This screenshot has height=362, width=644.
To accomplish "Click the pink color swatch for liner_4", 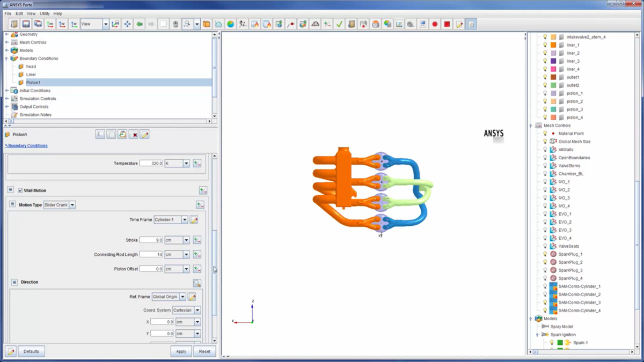I will (x=553, y=69).
